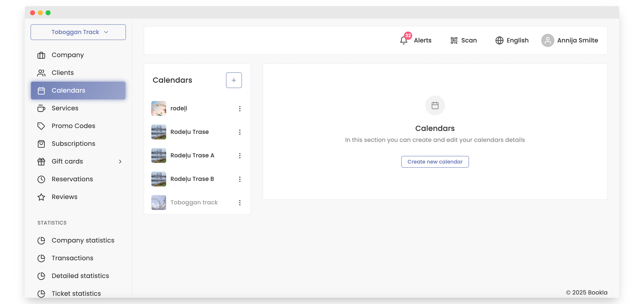Click the Create new calendar button
The width and height of the screenshot is (644, 304).
pyautogui.click(x=435, y=162)
